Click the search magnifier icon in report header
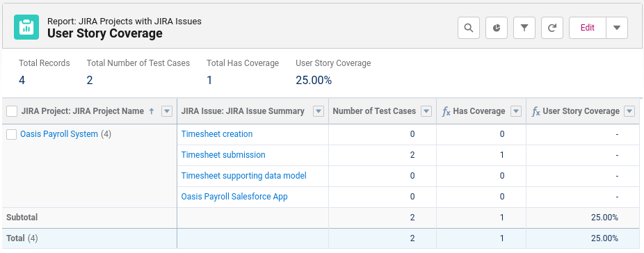 tap(469, 28)
